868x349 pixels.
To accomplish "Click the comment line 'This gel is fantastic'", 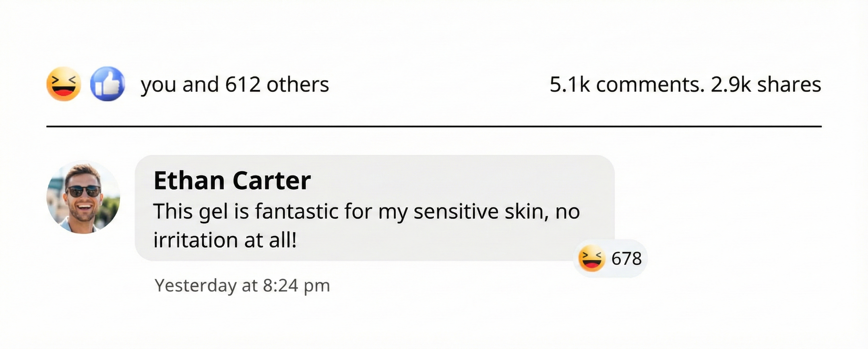I will 366,212.
